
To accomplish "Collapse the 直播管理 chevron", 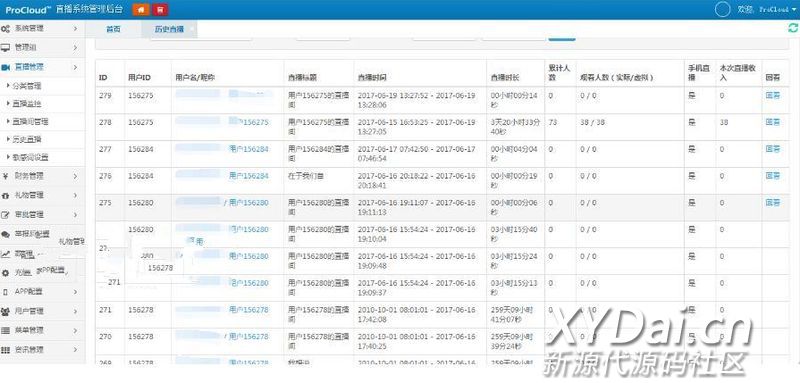I will [x=75, y=67].
